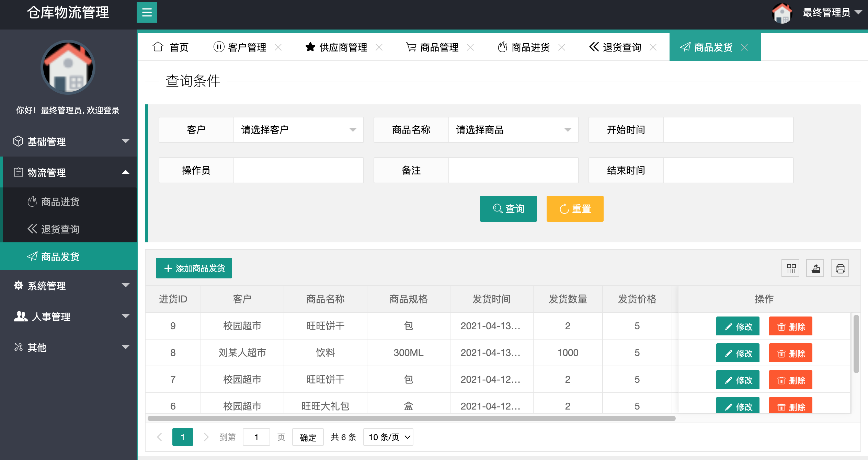Click the 添加商品发货 button
Viewport: 868px width, 460px height.
pyautogui.click(x=194, y=268)
